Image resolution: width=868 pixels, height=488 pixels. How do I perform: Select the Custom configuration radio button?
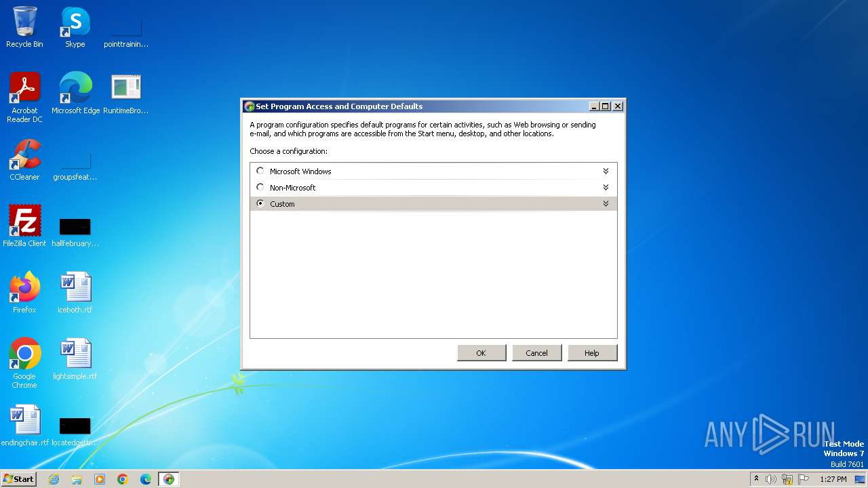tap(260, 203)
